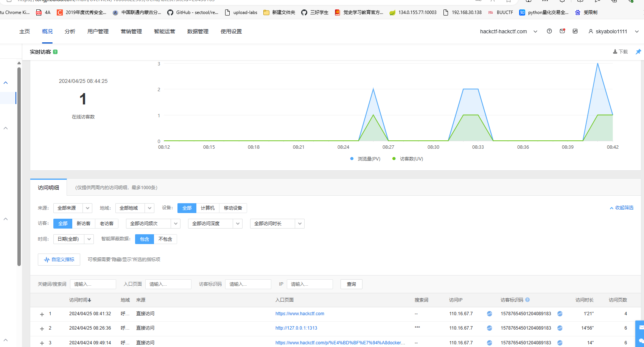Image resolution: width=644 pixels, height=347 pixels.
Task: Open the 全部访问时长 dropdown
Action: (x=277, y=224)
